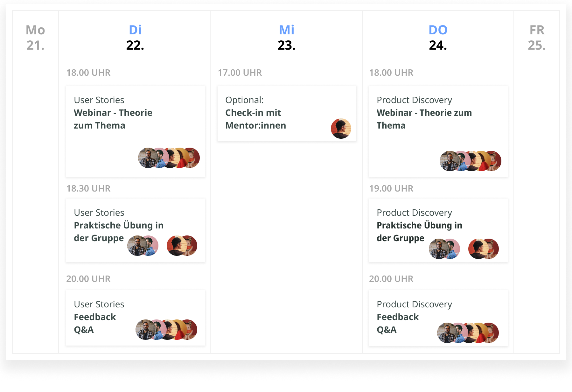The width and height of the screenshot is (572, 392).
Task: Click the avatar group on Tuesday's Feedback card
Action: click(166, 330)
